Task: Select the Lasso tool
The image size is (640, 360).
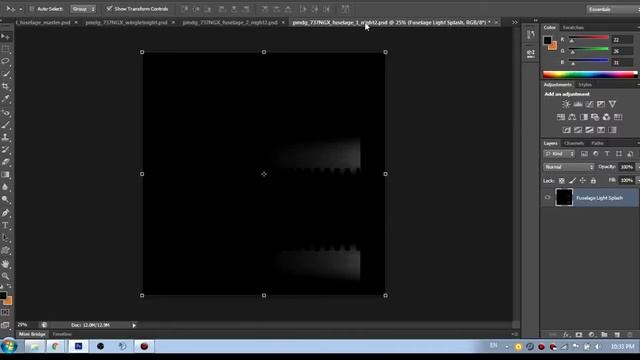Action: coord(5,61)
